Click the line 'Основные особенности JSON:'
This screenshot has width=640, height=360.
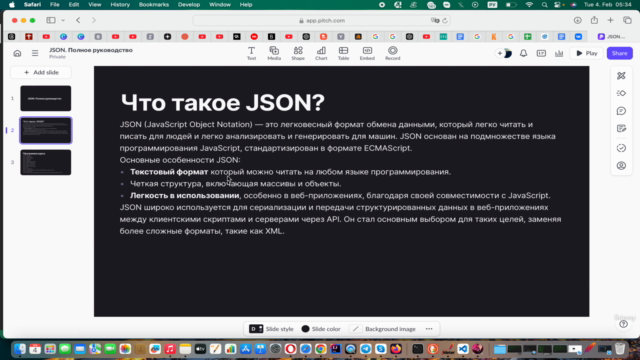pos(180,160)
